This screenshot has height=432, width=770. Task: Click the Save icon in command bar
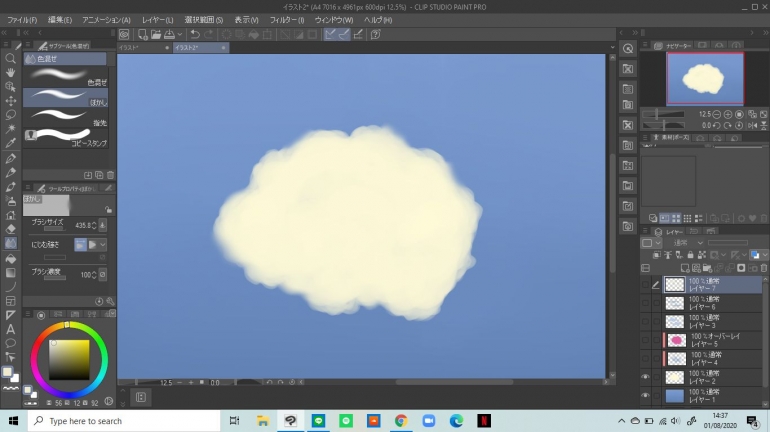pyautogui.click(x=169, y=34)
